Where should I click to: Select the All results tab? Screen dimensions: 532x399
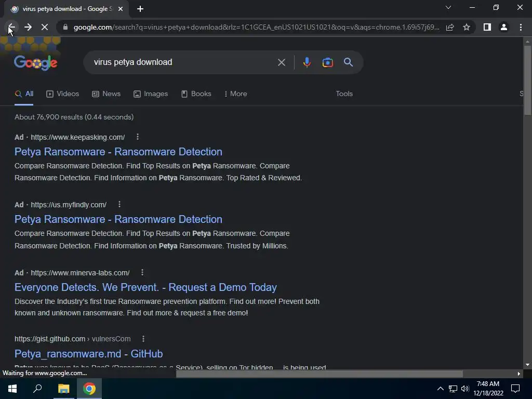tap(24, 94)
